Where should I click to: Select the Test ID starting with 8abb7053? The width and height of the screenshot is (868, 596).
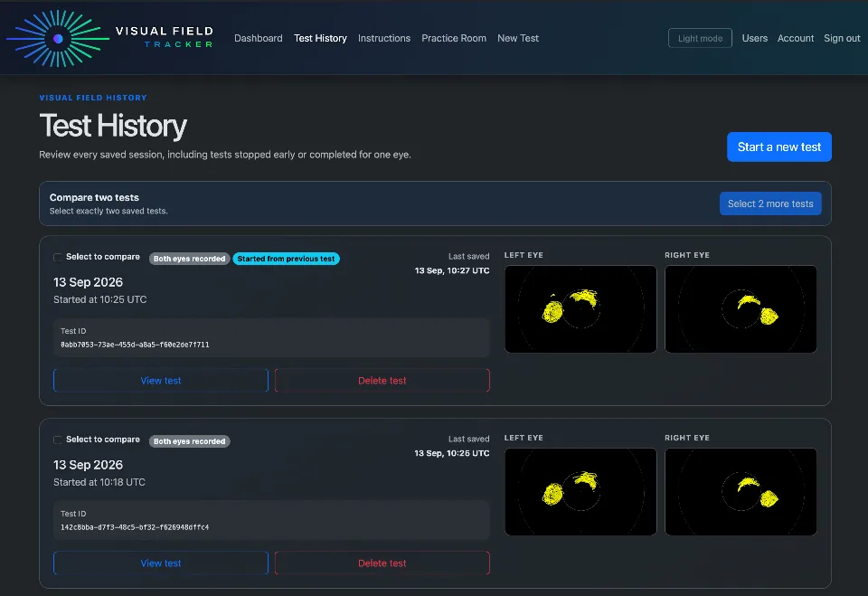coord(135,345)
